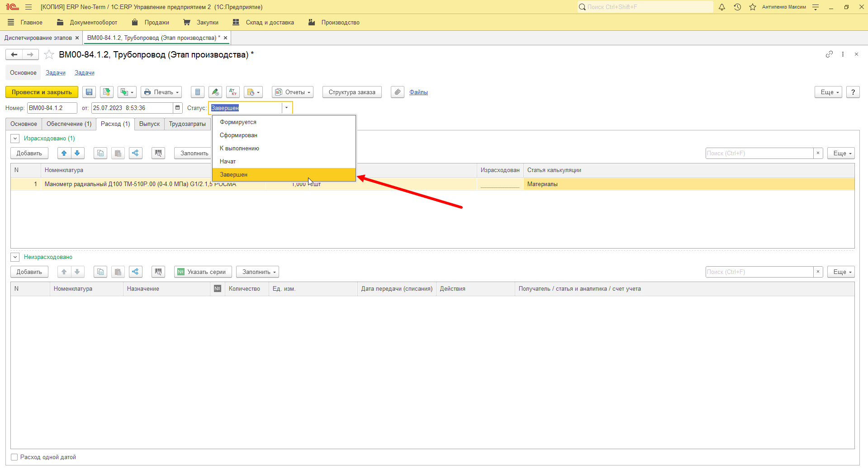This screenshot has height=470, width=868.
Task: Switch to the Трудозатраты tab
Action: pyautogui.click(x=187, y=124)
